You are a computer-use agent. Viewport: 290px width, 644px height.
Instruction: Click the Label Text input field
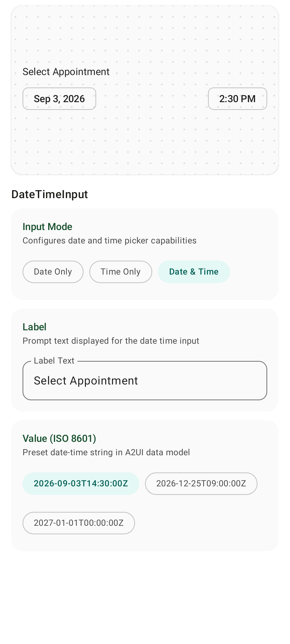[145, 380]
